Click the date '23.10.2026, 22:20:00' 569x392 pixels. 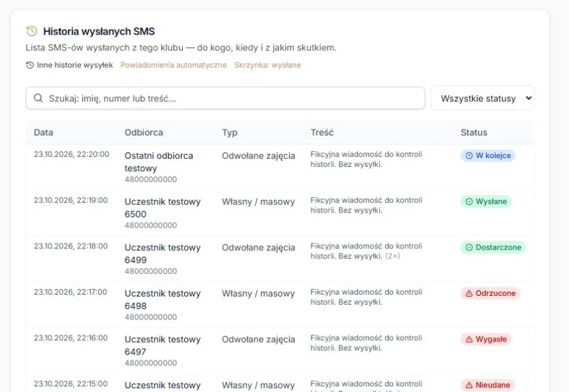tap(71, 154)
